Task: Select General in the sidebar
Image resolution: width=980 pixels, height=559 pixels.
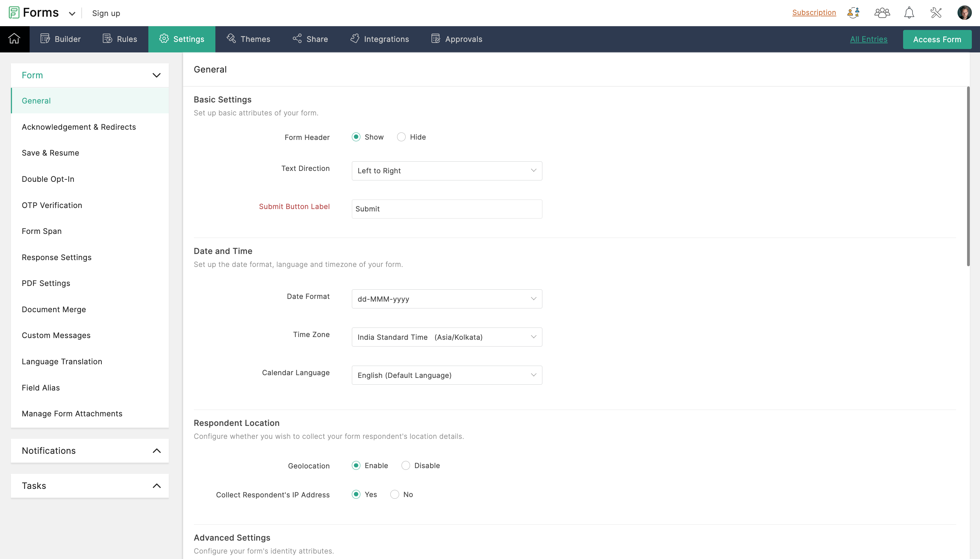Action: [90, 100]
